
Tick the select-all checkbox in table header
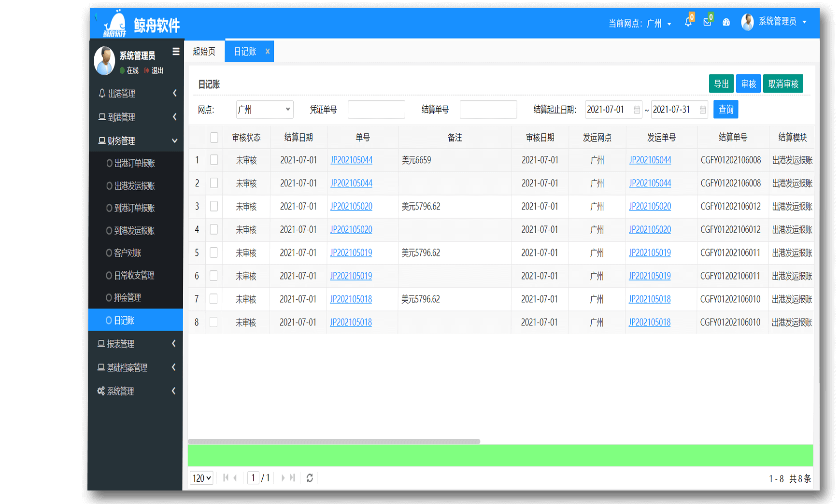[x=214, y=138]
